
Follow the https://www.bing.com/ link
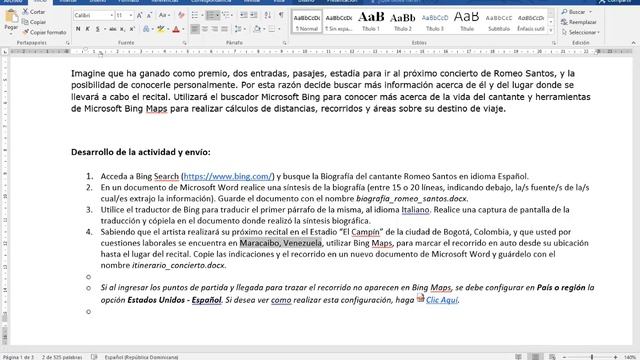228,176
